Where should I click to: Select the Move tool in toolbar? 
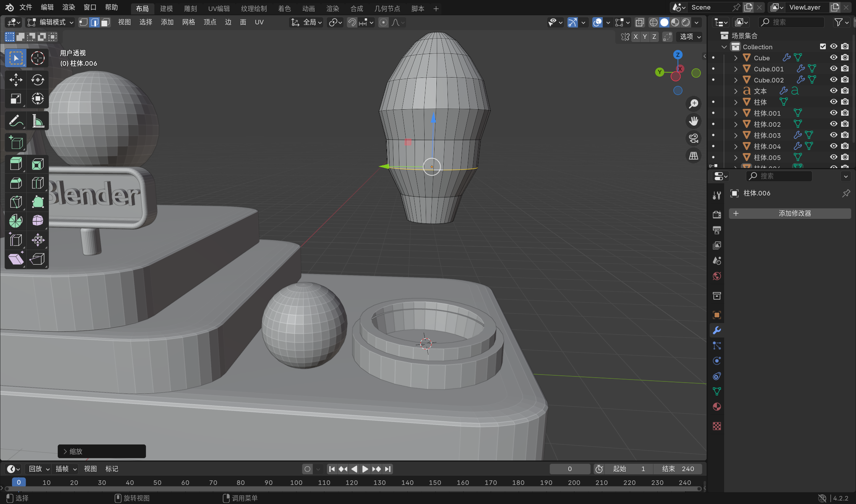pos(16,80)
